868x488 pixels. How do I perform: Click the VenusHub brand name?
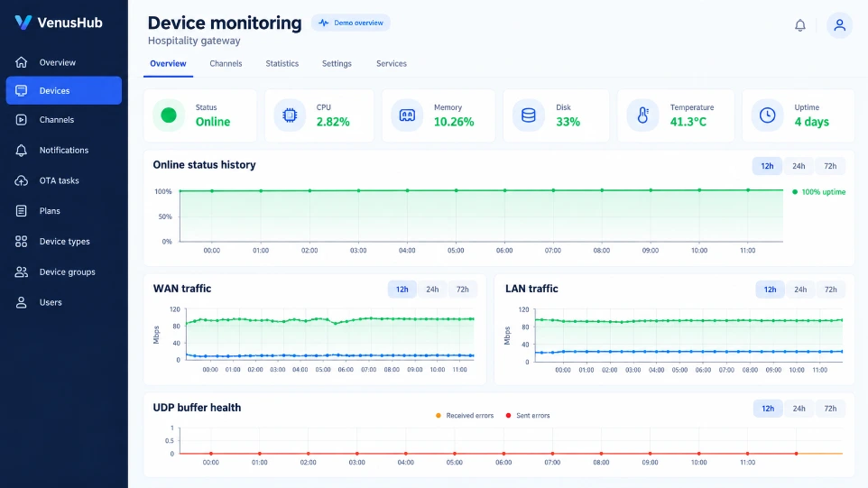pos(69,23)
